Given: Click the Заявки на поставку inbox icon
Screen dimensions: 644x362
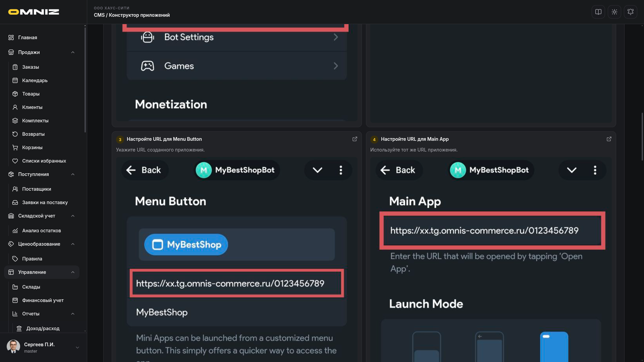Looking at the screenshot, I should point(15,202).
